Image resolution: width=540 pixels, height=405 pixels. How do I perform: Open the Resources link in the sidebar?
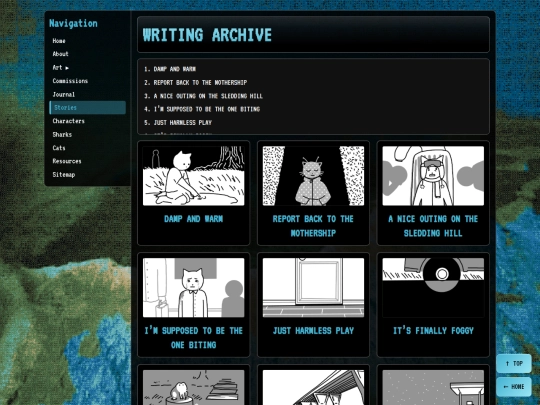click(x=67, y=161)
